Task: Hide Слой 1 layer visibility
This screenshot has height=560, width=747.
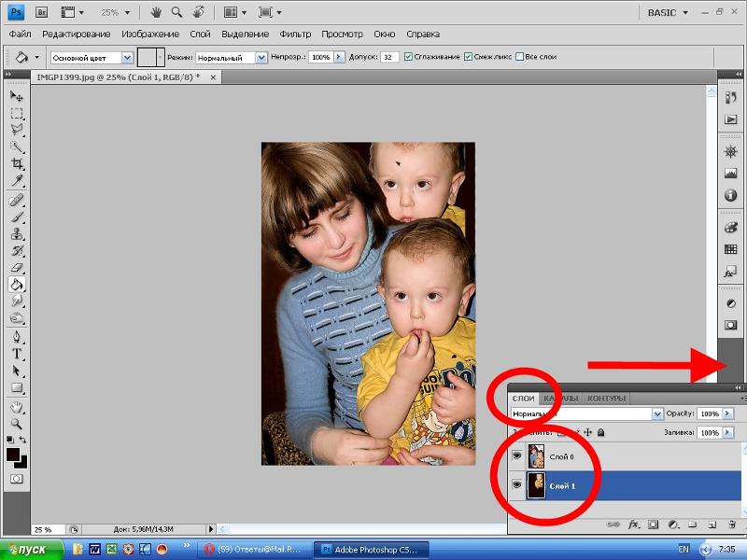Action: (x=516, y=485)
